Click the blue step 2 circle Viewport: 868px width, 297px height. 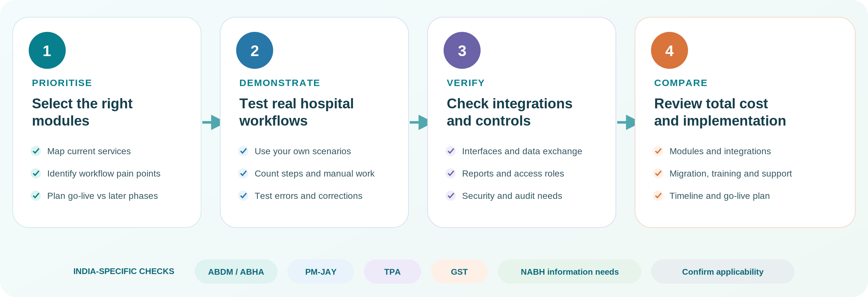pos(254,50)
